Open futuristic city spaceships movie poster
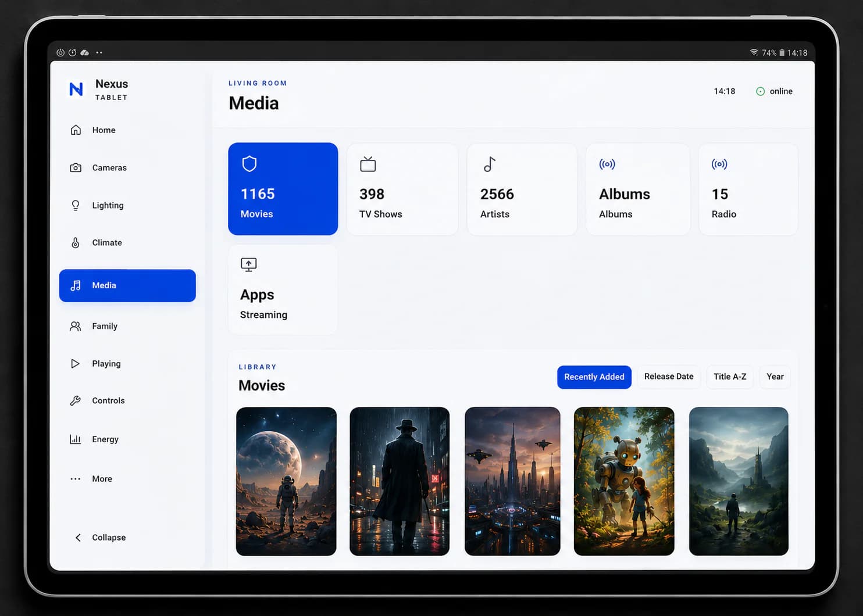Image resolution: width=863 pixels, height=616 pixels. coord(512,481)
